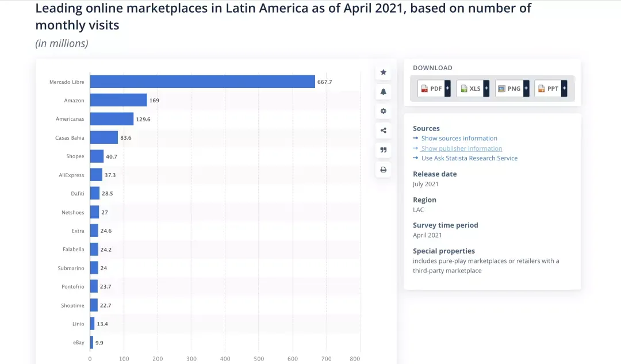Click the star favorite icon
This screenshot has width=621, height=364.
(384, 72)
